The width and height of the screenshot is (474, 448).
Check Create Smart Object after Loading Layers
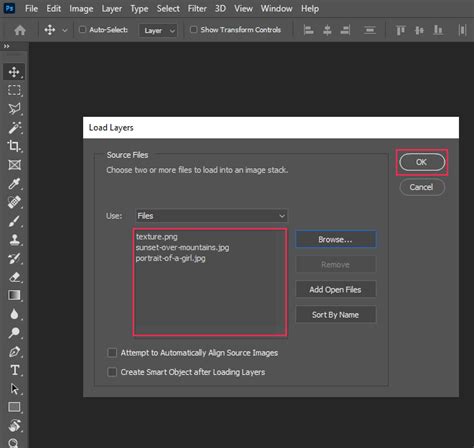tap(112, 372)
